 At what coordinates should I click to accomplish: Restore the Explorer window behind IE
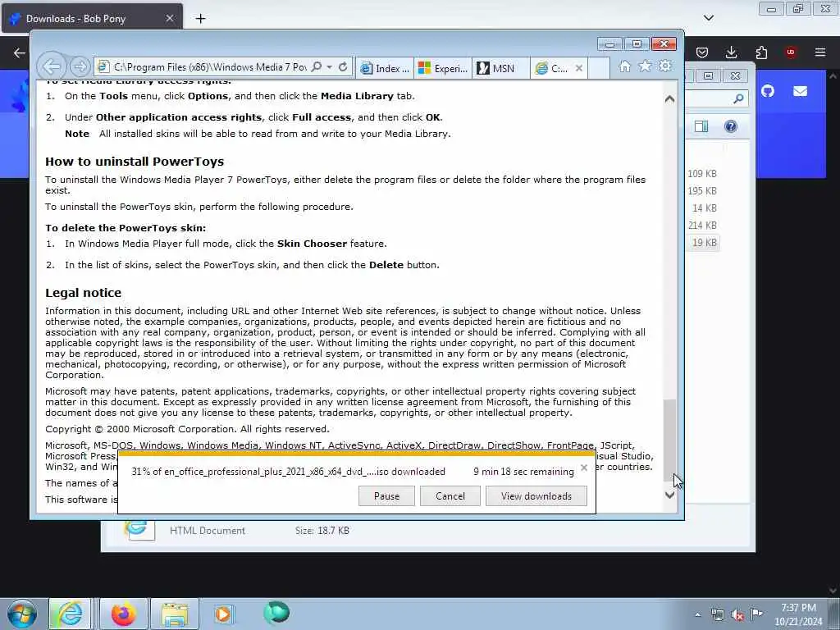pyautogui.click(x=708, y=76)
